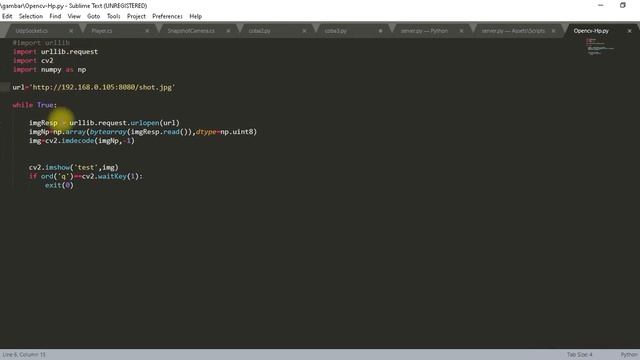Click the "if ord('q')==cv2.waitKey(1):" line
The height and width of the screenshot is (360, 640).
pyautogui.click(x=86, y=176)
